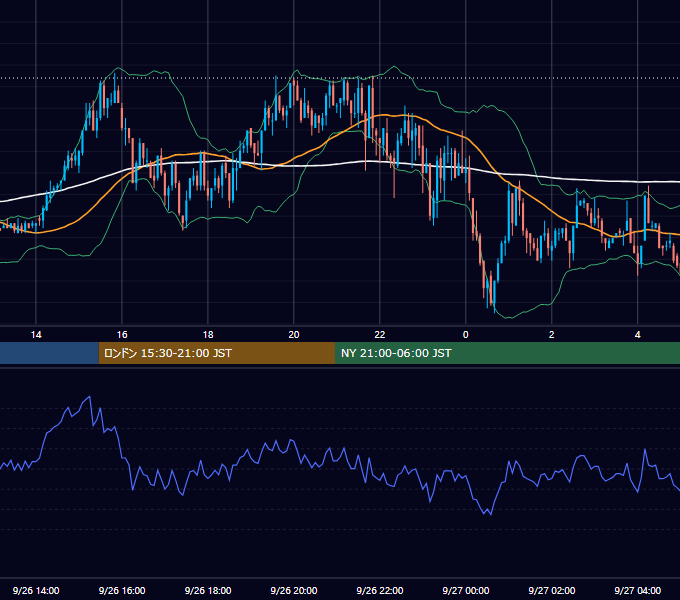The width and height of the screenshot is (680, 600).
Task: Click the 9/26 22:00 label on indicator axis
Action: 379,590
